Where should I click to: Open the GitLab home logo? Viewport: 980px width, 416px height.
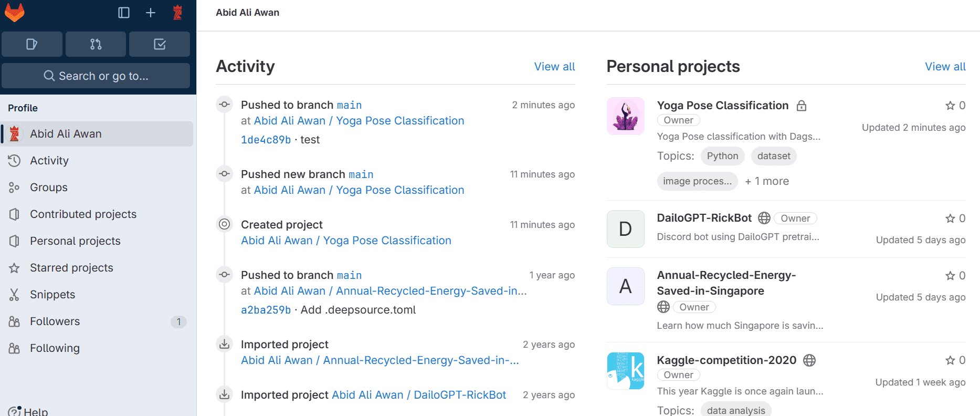pyautogui.click(x=15, y=12)
